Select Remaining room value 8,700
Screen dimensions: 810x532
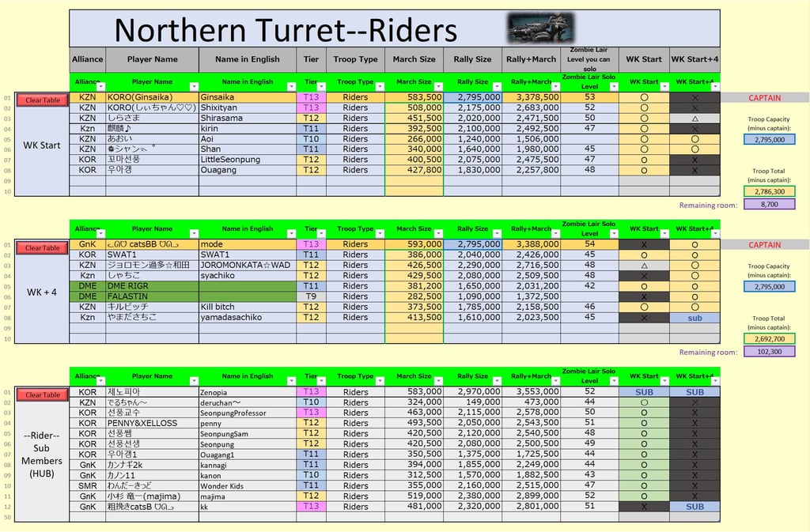(x=769, y=204)
